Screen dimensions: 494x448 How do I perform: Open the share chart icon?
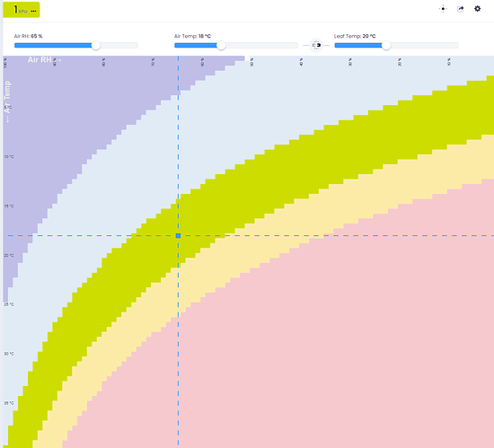point(460,9)
